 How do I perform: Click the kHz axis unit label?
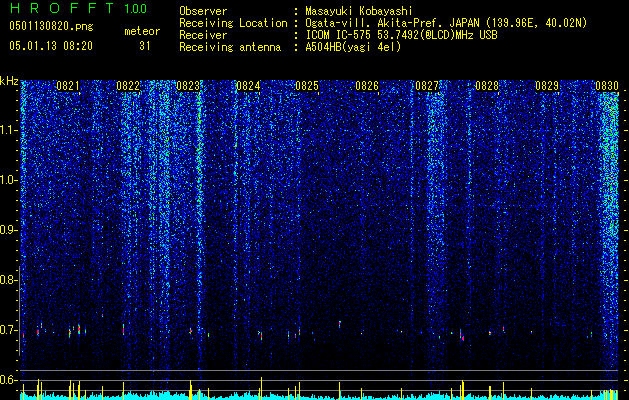(9, 81)
